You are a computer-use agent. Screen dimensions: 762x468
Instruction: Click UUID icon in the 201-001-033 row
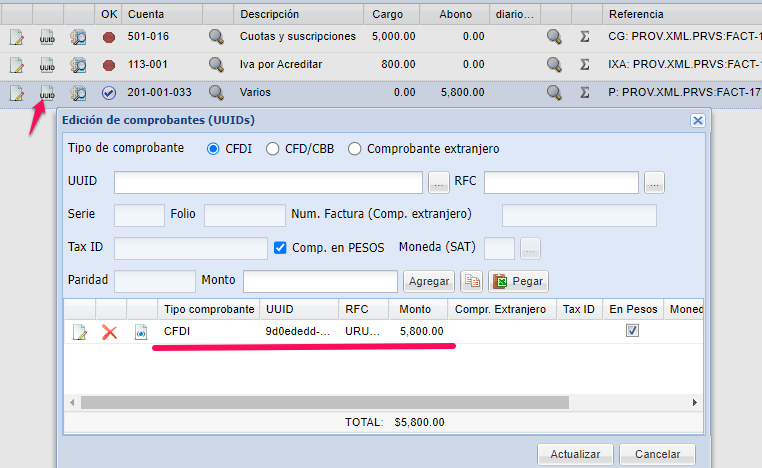point(47,93)
